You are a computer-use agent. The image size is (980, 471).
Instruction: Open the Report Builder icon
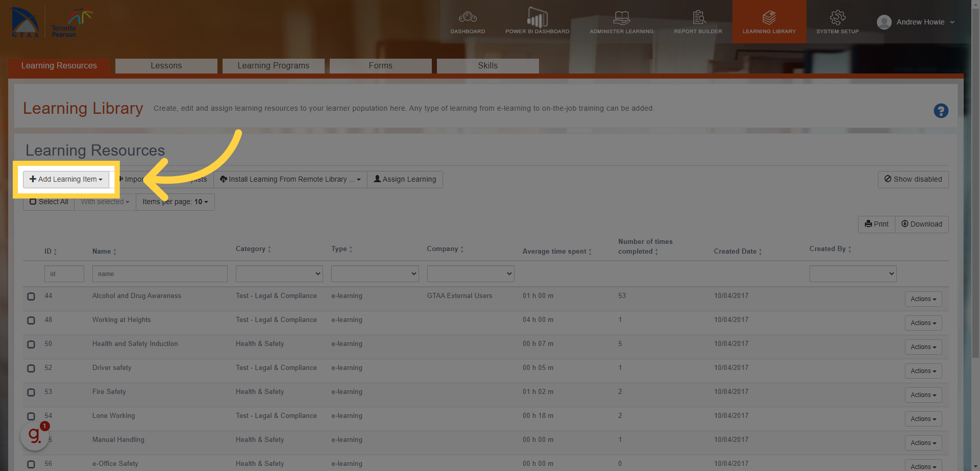pyautogui.click(x=698, y=18)
